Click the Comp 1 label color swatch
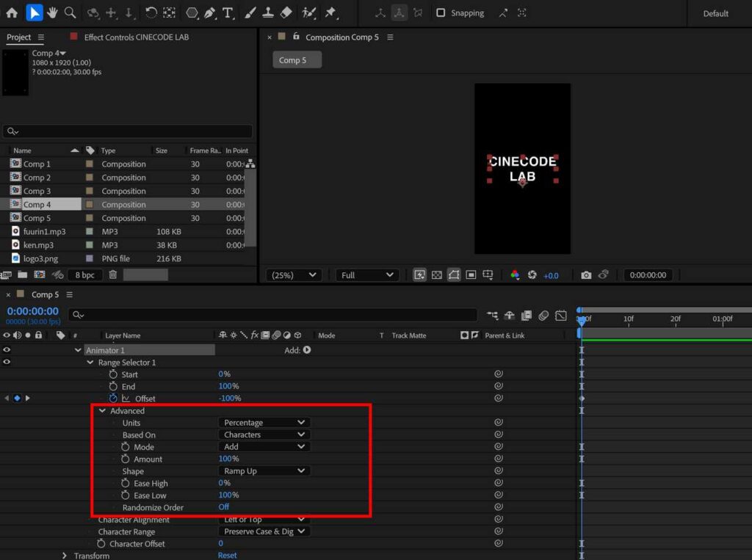Screen dimensions: 752x560 [x=89, y=164]
